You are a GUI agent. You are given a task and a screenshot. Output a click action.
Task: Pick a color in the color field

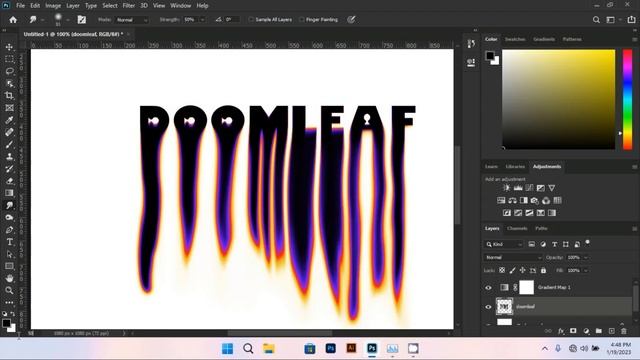(x=558, y=100)
